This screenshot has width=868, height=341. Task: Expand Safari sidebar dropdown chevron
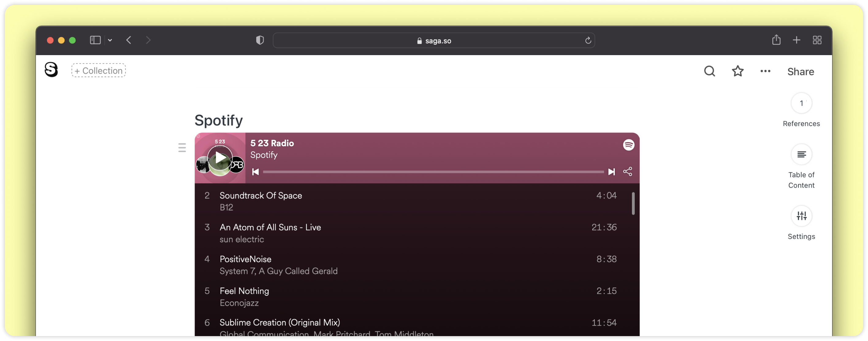(110, 40)
